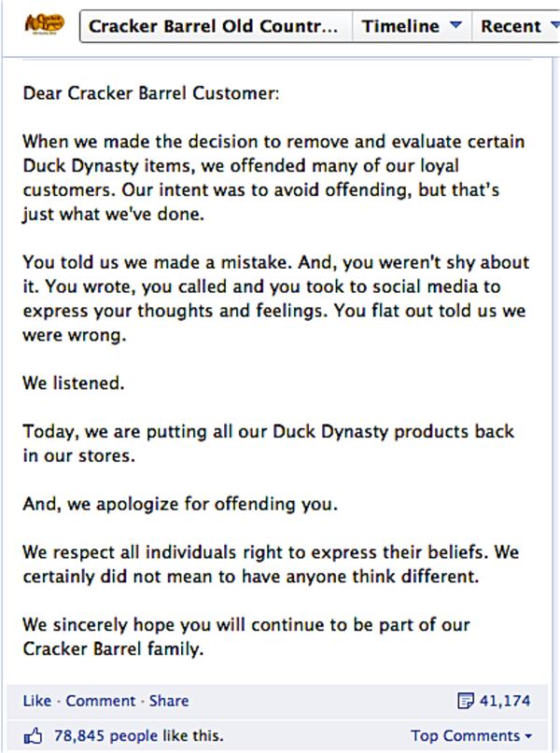
Task: Like the Cracker Barrel post
Action: 36,700
